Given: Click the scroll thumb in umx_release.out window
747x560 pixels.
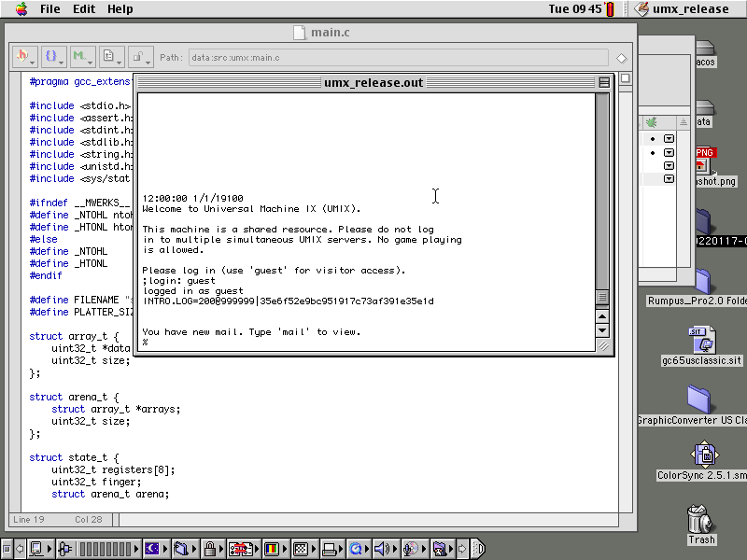Looking at the screenshot, I should [602, 297].
